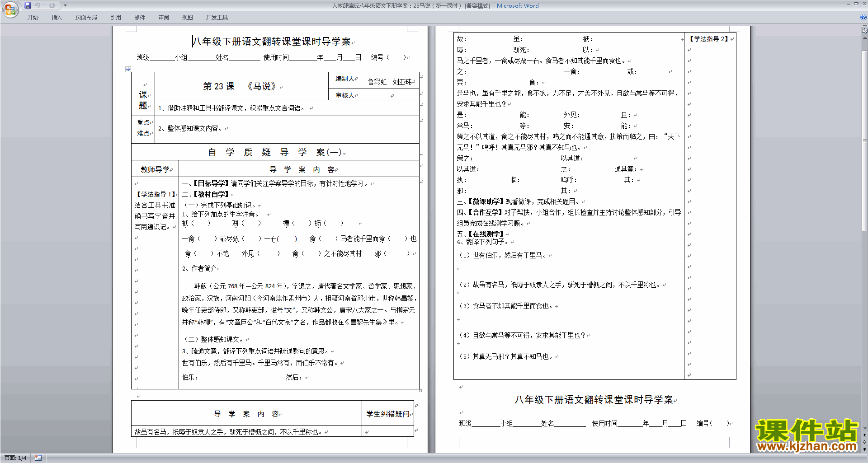Click the Next Page double-arrow button
This screenshot has height=463, width=868.
point(865,449)
